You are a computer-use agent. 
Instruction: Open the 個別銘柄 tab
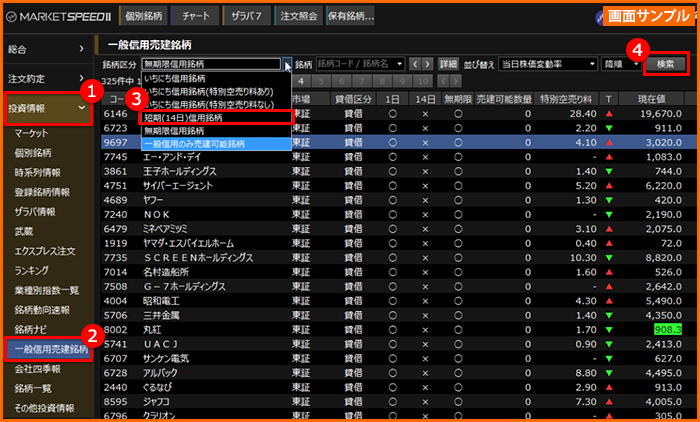point(143,16)
